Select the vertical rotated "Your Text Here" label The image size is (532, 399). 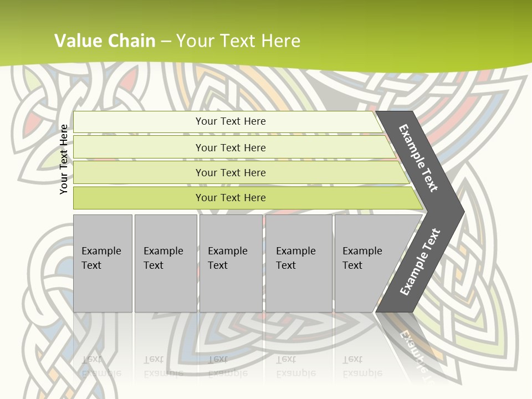64,159
